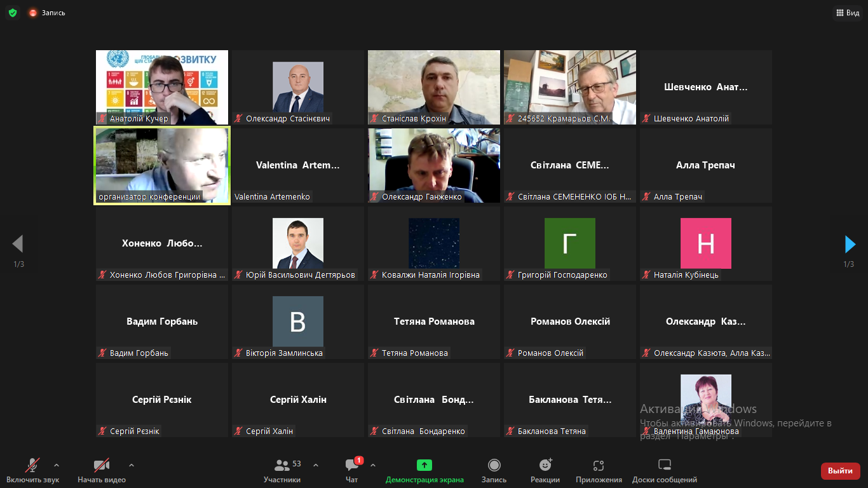Viewport: 868px width, 488px height.
Task: Go to next participants page with blue arrow
Action: 850,244
